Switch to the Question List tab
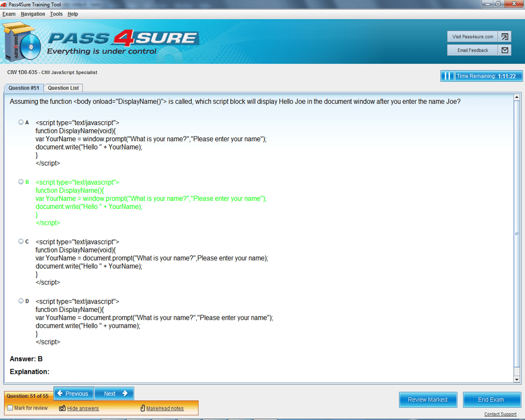The width and height of the screenshot is (525, 420). click(64, 88)
